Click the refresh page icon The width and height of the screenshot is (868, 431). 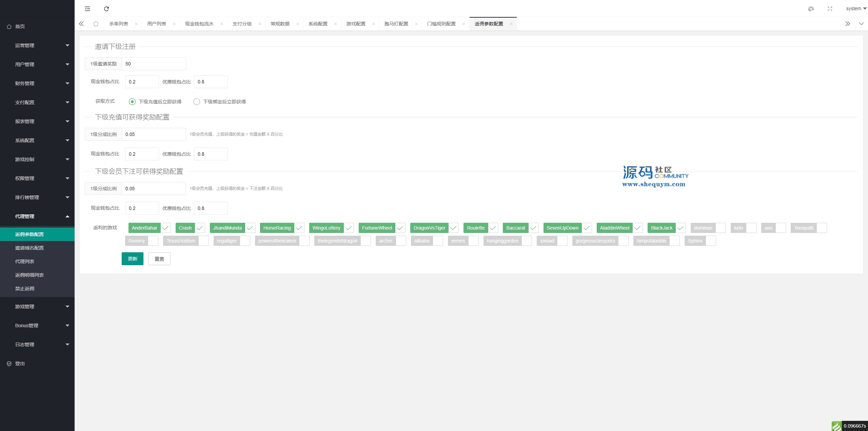[x=106, y=9]
